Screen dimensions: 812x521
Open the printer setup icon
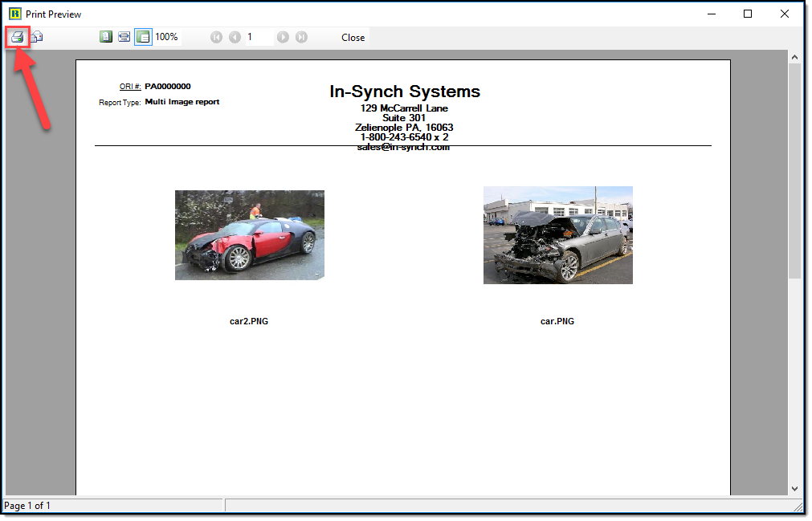coord(37,37)
